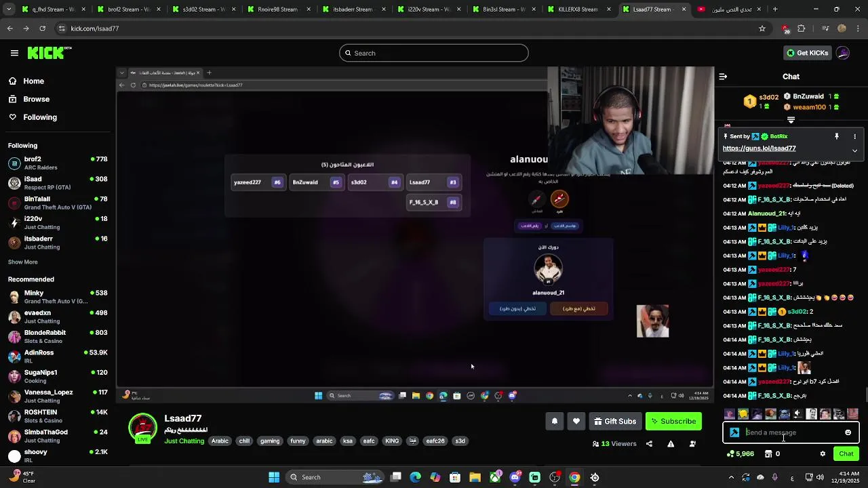
Task: Open BinTalall channel in sidebar
Action: (58, 203)
